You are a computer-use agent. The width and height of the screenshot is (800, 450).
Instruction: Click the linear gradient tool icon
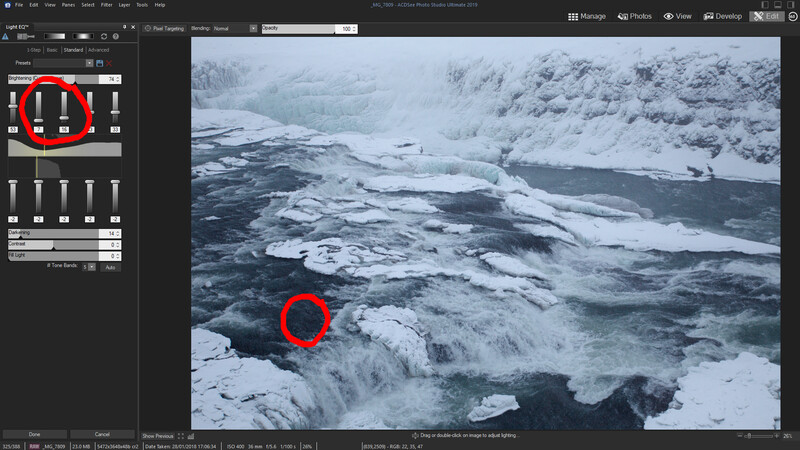(55, 37)
